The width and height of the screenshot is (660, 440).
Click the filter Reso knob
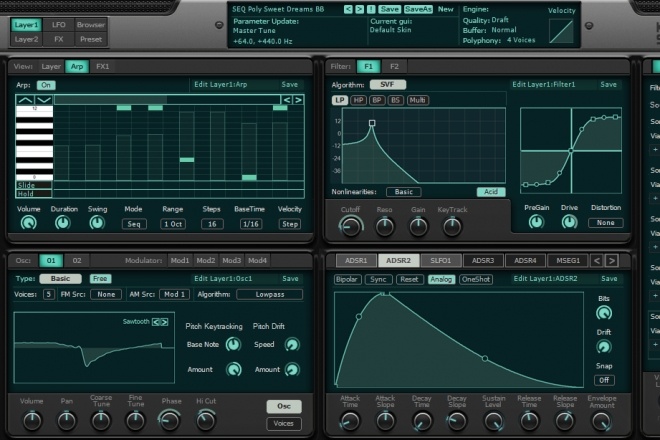pyautogui.click(x=385, y=227)
